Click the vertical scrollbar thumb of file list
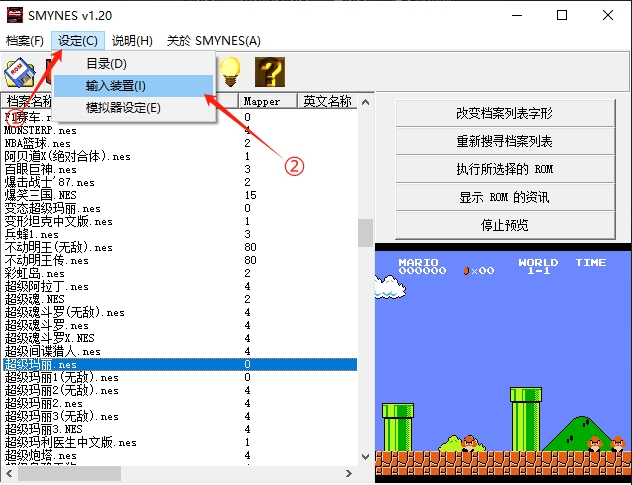This screenshot has height=485, width=632. [366, 233]
